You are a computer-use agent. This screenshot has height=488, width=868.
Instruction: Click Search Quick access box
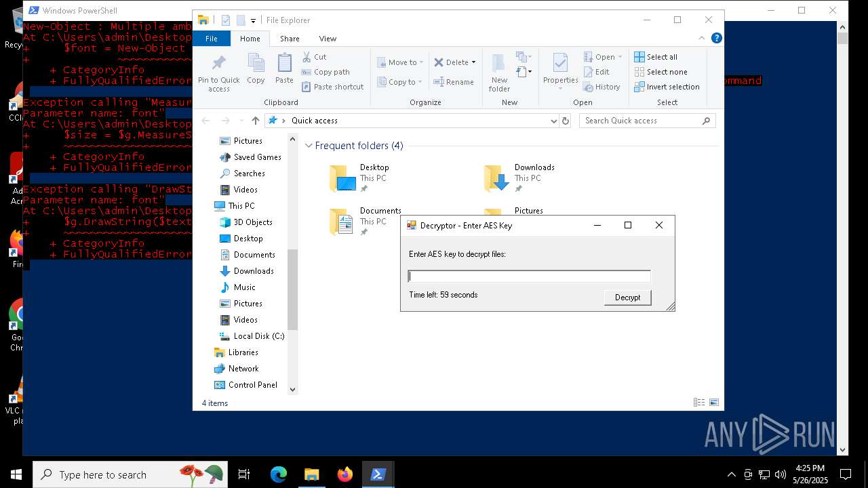[x=648, y=121]
